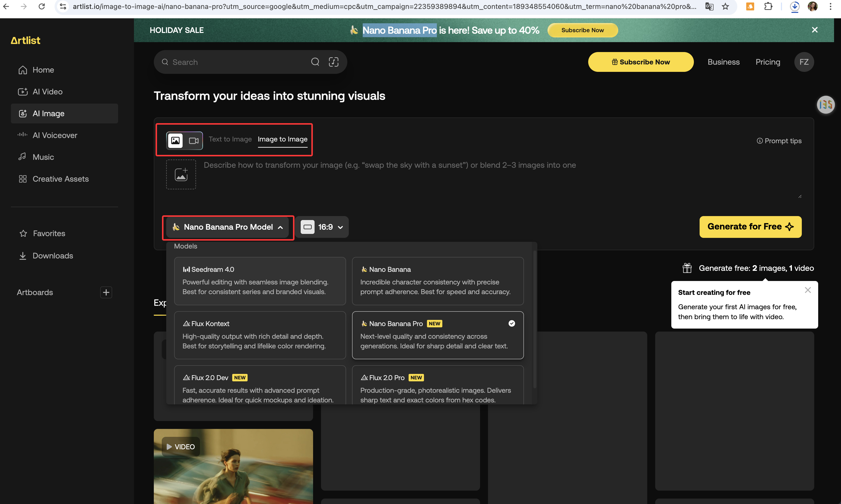Click Generate for Free button
Screen dimensions: 841x504
click(x=750, y=227)
